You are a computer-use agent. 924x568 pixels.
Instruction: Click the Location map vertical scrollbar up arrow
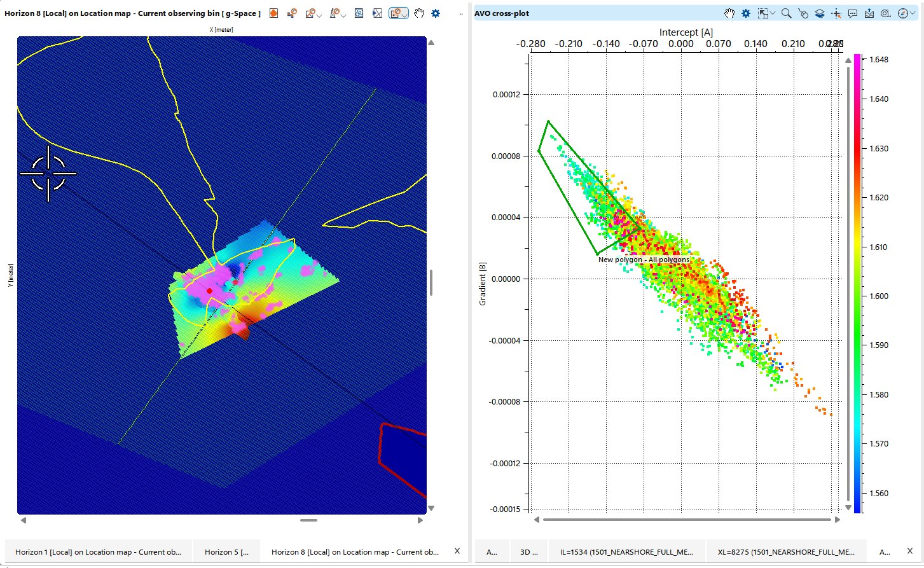(x=431, y=43)
